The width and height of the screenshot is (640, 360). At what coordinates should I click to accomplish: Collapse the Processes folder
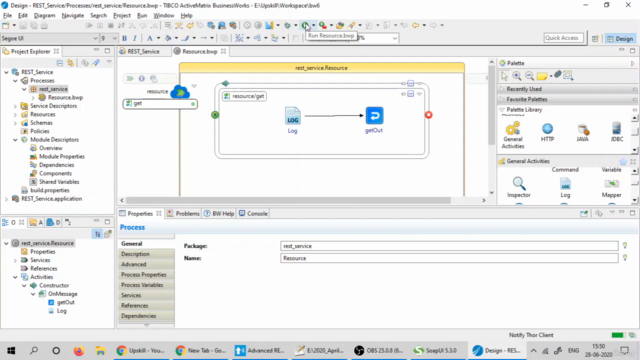[x=16, y=81]
